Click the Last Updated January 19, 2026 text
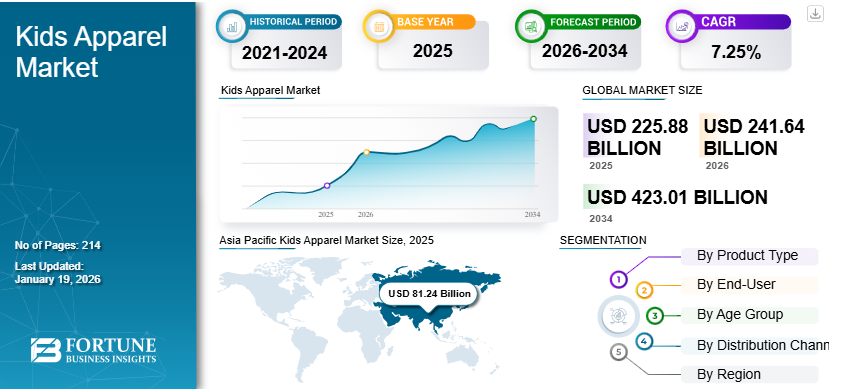 pos(58,273)
